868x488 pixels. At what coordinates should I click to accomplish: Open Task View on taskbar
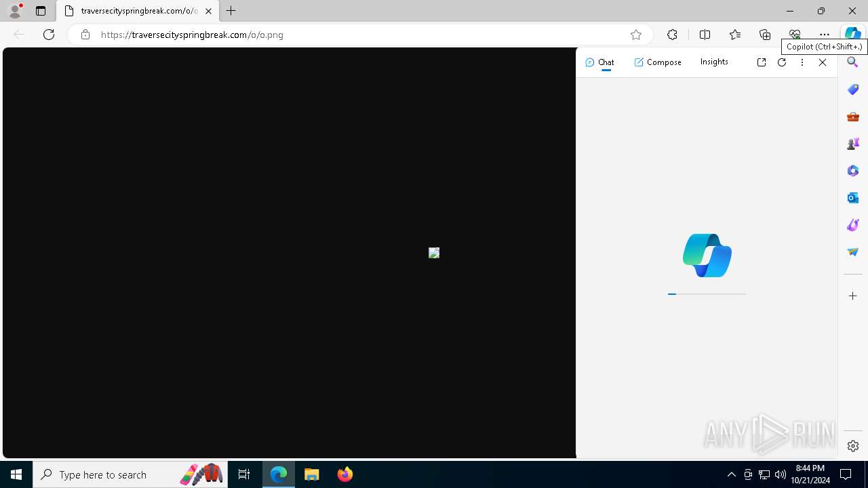[x=244, y=474]
